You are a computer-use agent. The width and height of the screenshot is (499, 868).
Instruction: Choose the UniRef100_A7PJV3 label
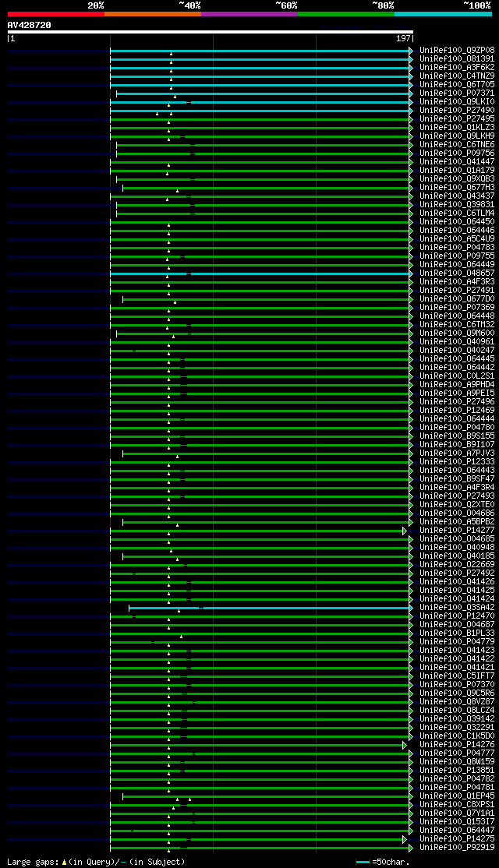(457, 453)
